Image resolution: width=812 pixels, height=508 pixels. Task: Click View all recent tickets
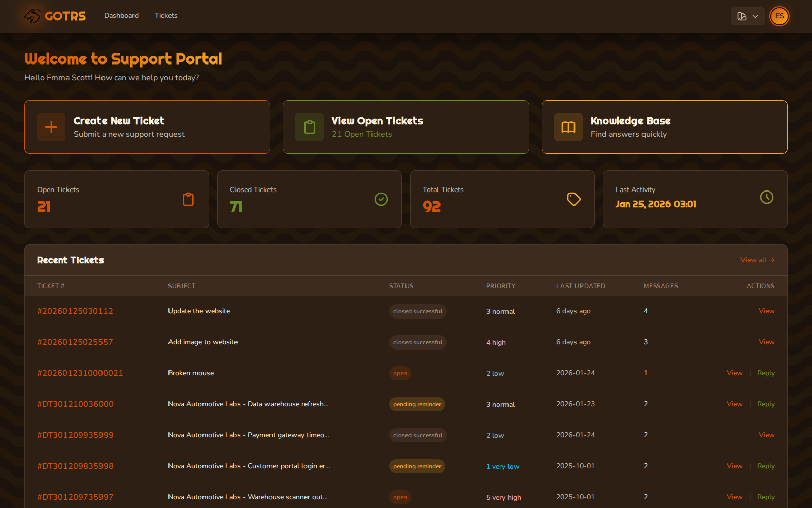point(757,260)
